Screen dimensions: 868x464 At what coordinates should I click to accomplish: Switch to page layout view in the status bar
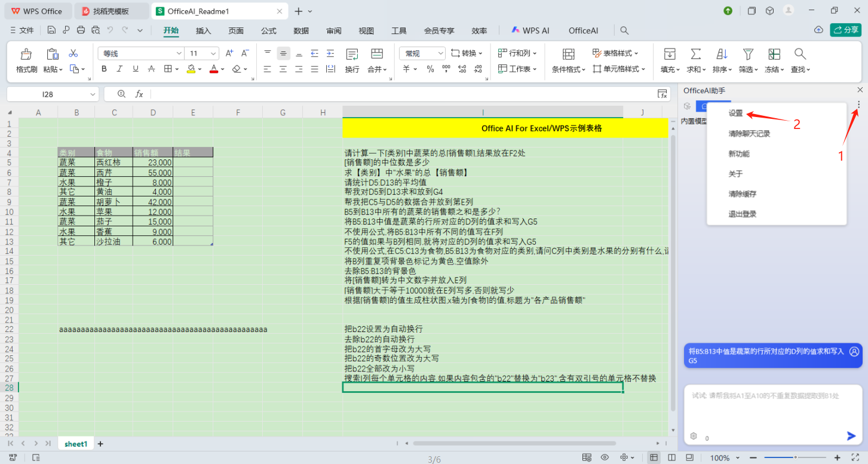coord(670,458)
